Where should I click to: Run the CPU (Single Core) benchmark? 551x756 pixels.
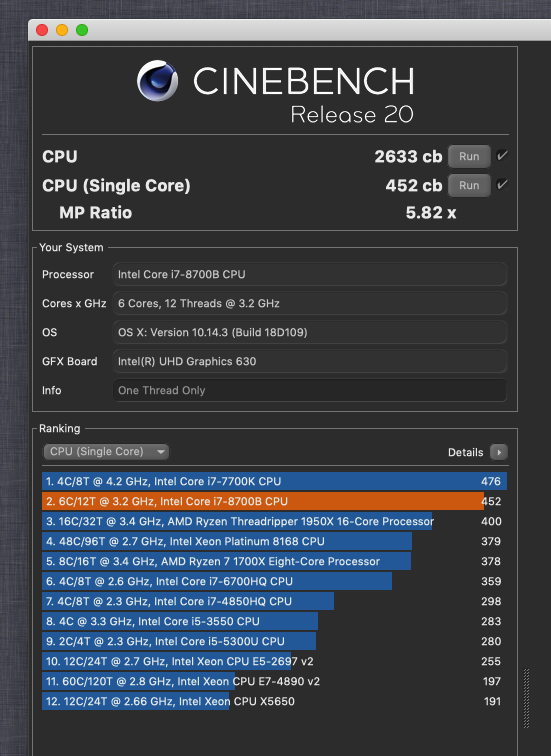(469, 185)
